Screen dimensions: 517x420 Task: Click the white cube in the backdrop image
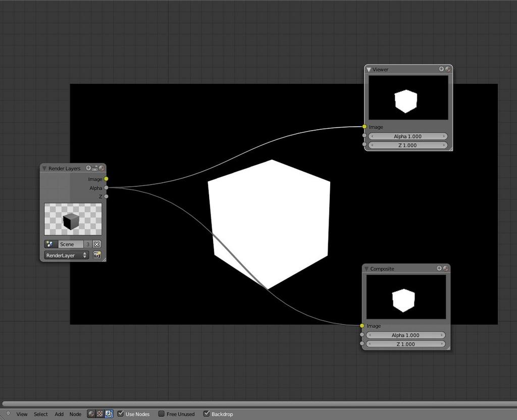(x=270, y=224)
